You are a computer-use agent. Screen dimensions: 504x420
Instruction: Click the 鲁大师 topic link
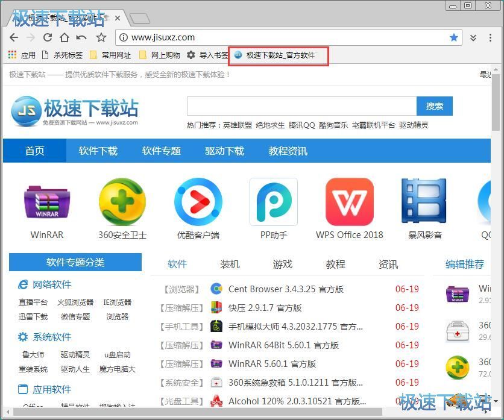[x=33, y=355]
